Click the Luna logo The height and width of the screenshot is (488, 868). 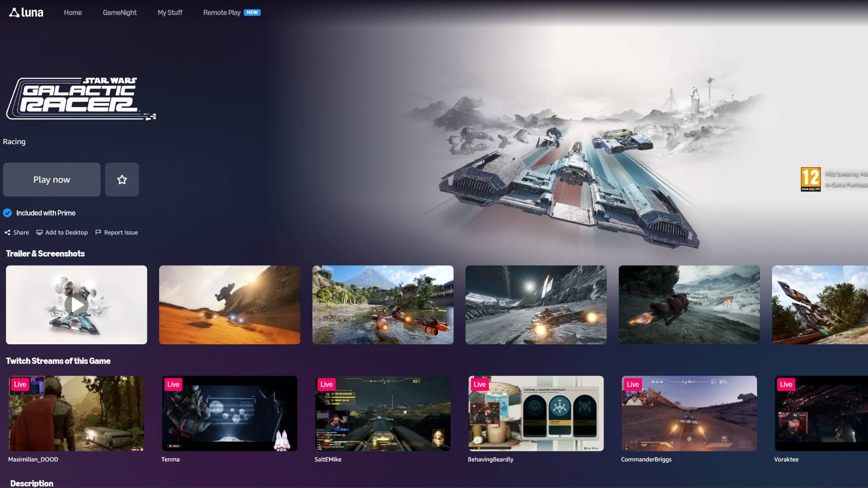click(x=26, y=13)
